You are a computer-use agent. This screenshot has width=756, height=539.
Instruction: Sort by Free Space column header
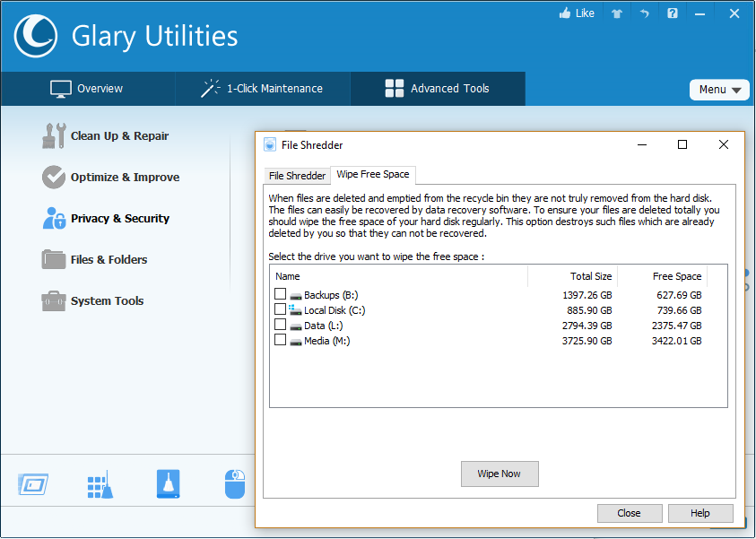click(663, 276)
